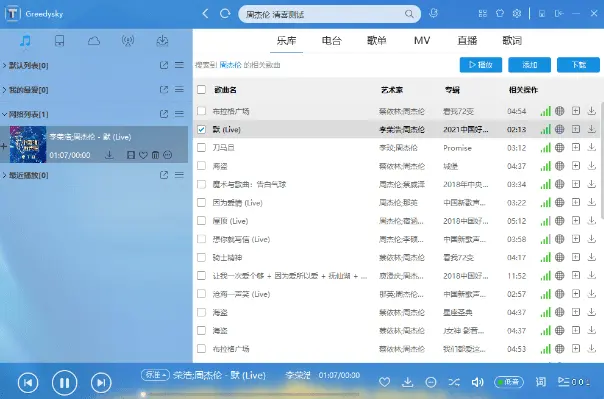This screenshot has height=399, width=604.
Task: Open the 我的最爱 list menu icon
Action: [179, 89]
